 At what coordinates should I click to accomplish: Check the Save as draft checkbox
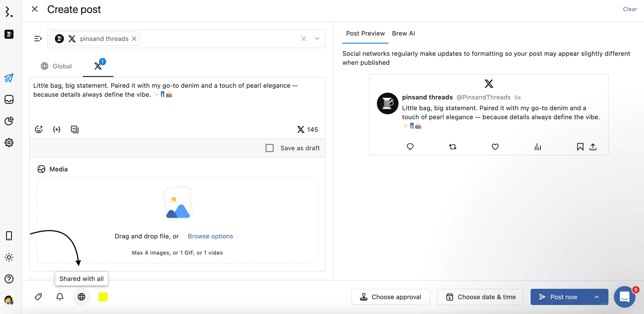(x=270, y=148)
